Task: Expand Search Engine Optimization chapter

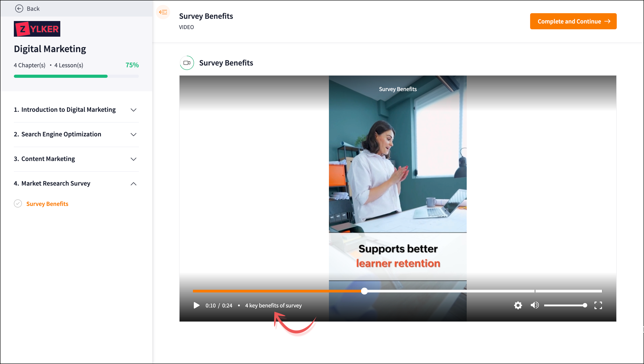Action: [x=134, y=134]
